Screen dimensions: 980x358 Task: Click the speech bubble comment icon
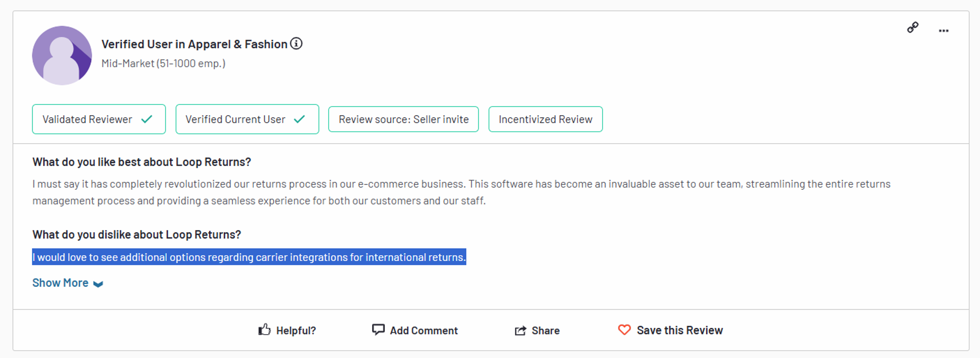pyautogui.click(x=378, y=329)
